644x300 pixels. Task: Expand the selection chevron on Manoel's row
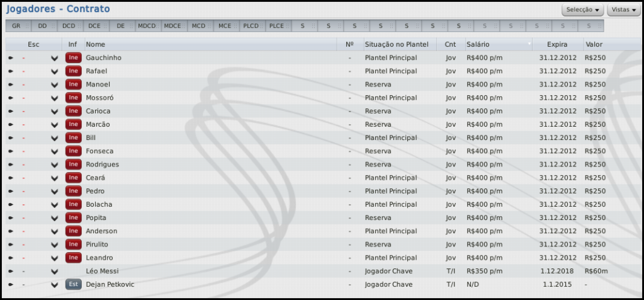(x=55, y=84)
